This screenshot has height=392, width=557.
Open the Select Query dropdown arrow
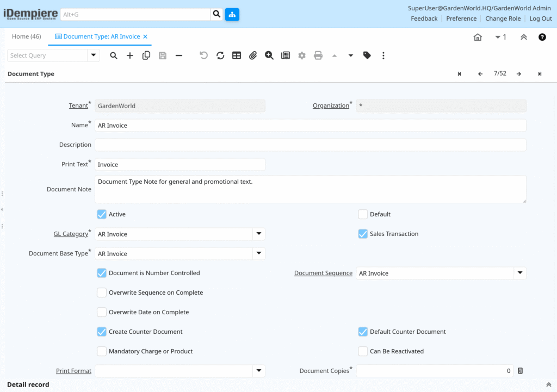[x=94, y=55]
